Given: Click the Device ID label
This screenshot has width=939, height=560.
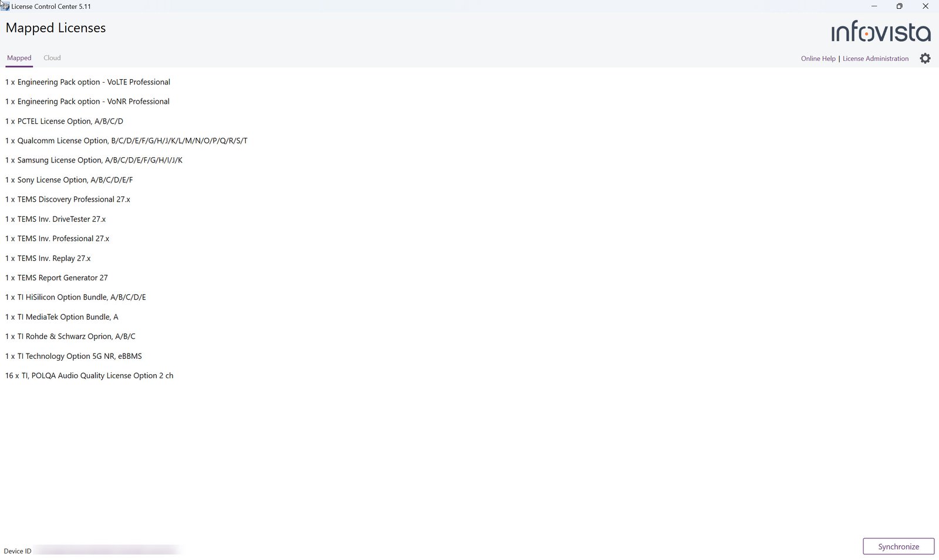Looking at the screenshot, I should 18,551.
